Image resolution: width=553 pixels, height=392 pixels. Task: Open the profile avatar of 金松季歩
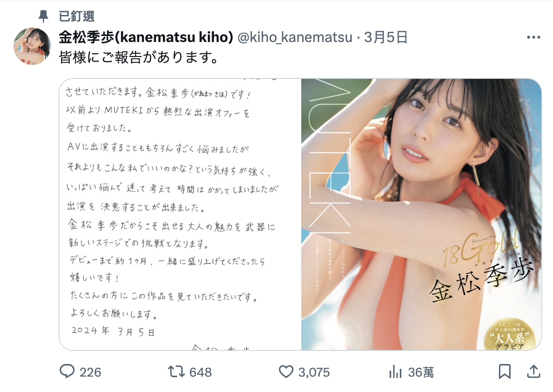click(32, 46)
